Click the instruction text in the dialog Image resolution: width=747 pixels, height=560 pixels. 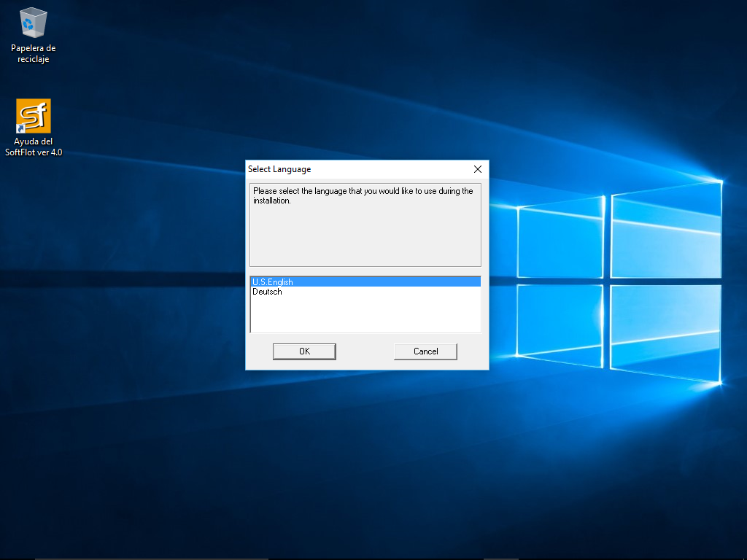tap(363, 191)
